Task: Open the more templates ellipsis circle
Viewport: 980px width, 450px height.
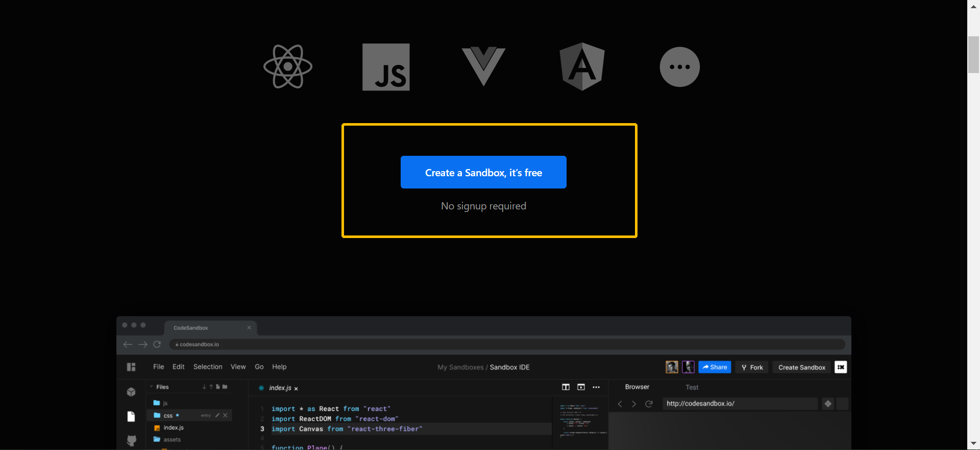Action: coord(680,67)
